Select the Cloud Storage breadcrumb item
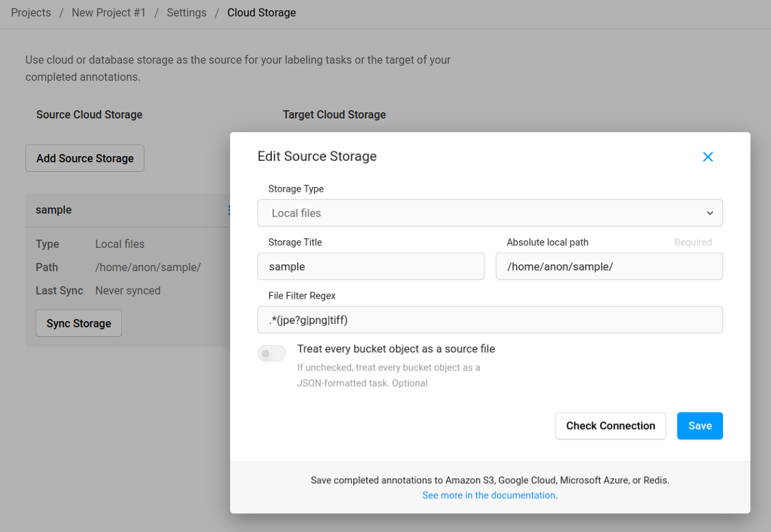The width and height of the screenshot is (771, 532). 261,12
